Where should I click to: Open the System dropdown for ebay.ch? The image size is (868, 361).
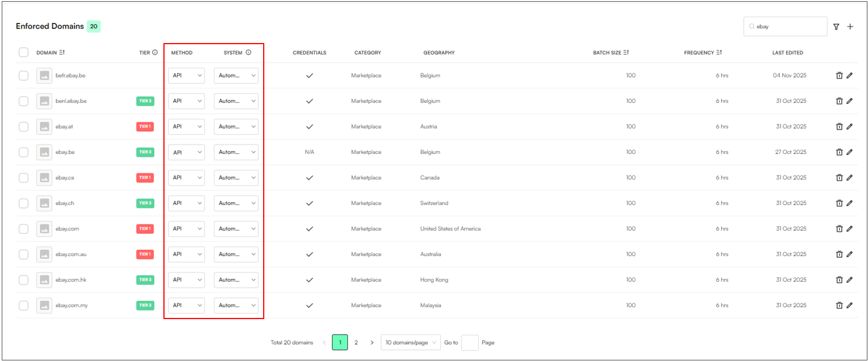236,203
